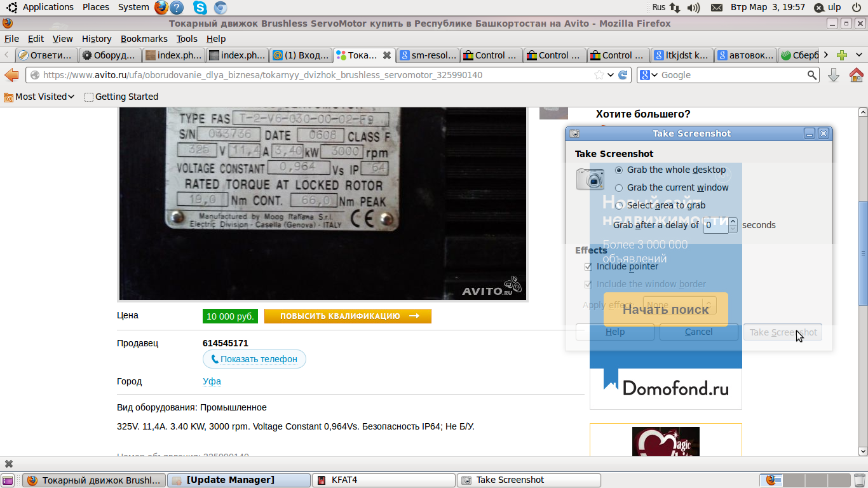Click the seller name 614545171
Viewport: 868px width, 488px height.
(226, 343)
